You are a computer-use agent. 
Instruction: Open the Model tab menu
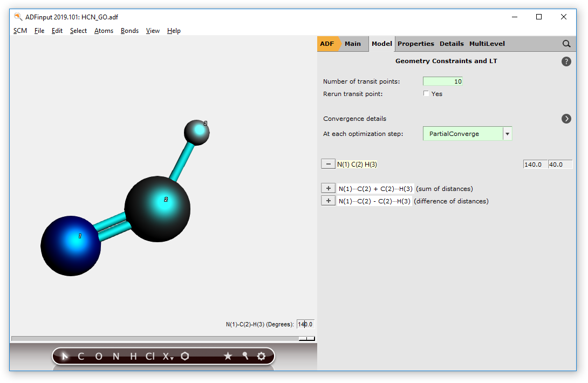(x=382, y=44)
